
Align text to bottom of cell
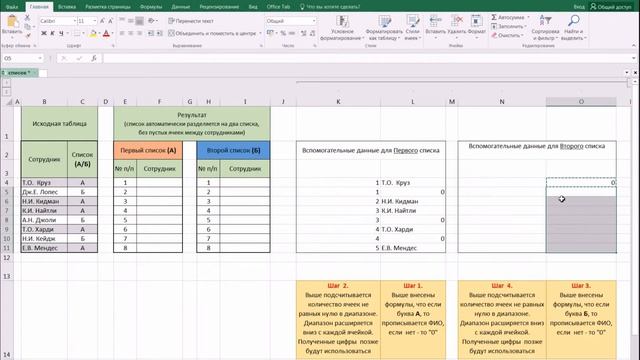coord(140,21)
